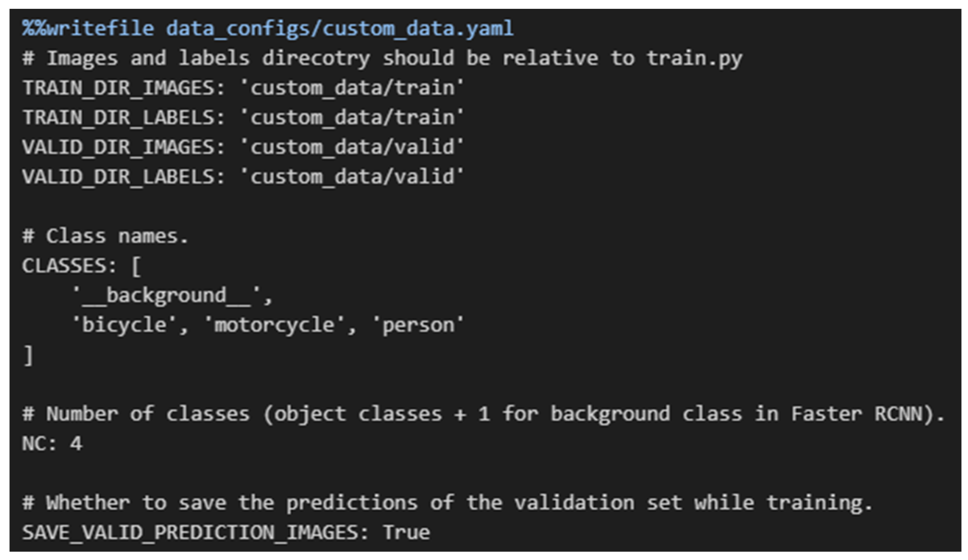Click the NC value 4
The width and height of the screenshot is (968, 560).
[76, 443]
